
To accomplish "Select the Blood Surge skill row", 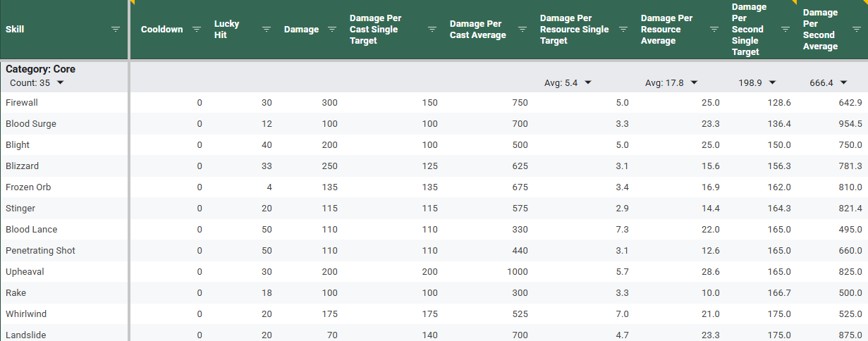I will pyautogui.click(x=31, y=124).
